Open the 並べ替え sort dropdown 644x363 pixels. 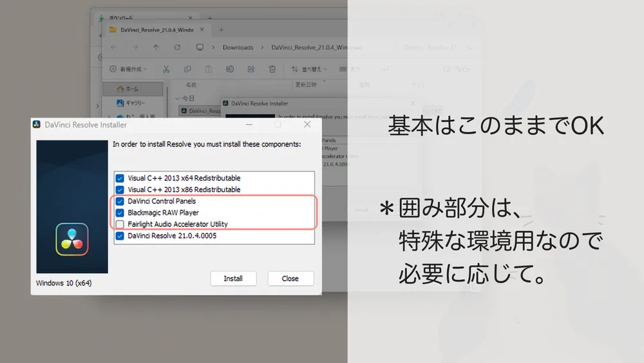[x=309, y=69]
